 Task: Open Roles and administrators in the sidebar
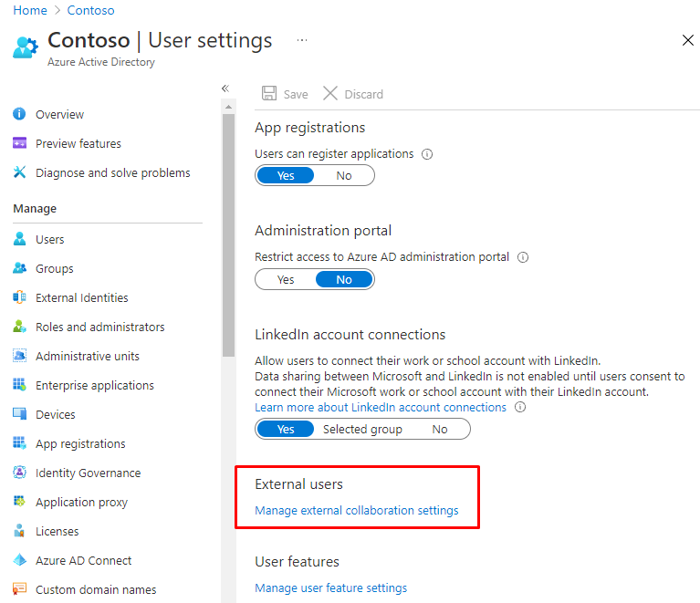[99, 327]
